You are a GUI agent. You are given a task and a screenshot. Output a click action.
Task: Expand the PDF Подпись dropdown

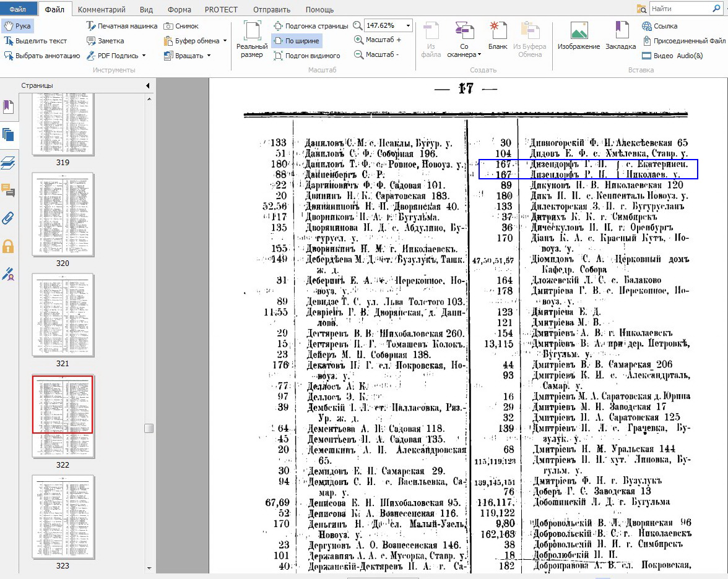tap(144, 56)
